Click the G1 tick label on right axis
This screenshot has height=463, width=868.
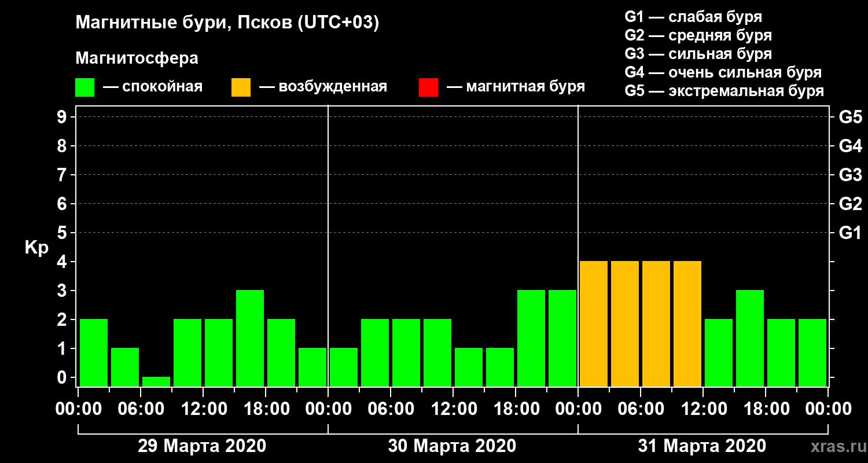850,233
